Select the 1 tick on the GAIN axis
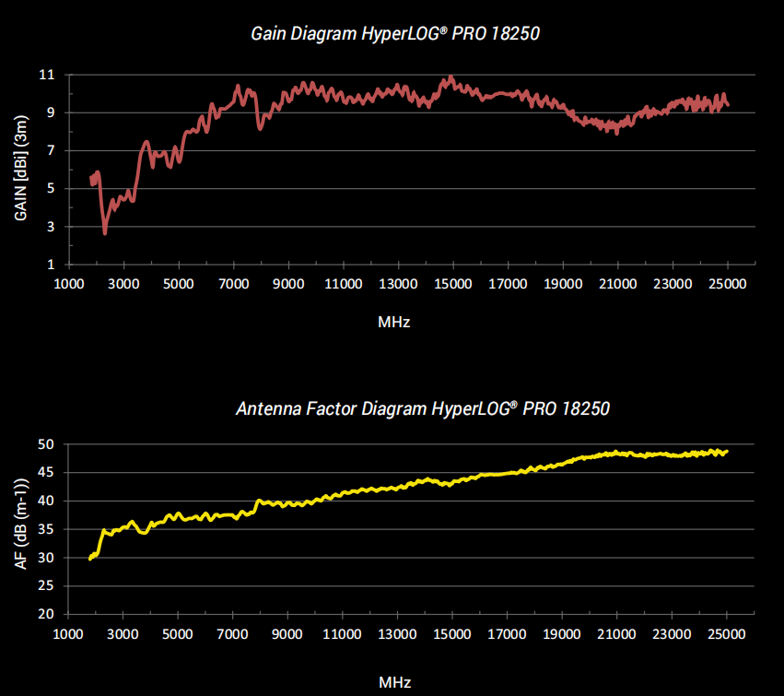The image size is (784, 696). coord(51,265)
